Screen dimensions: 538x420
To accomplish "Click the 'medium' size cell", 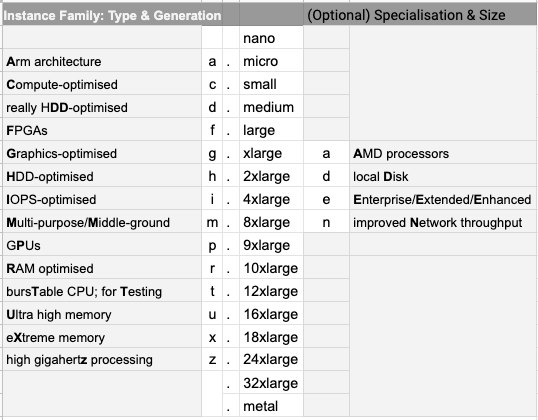I will click(x=271, y=107).
